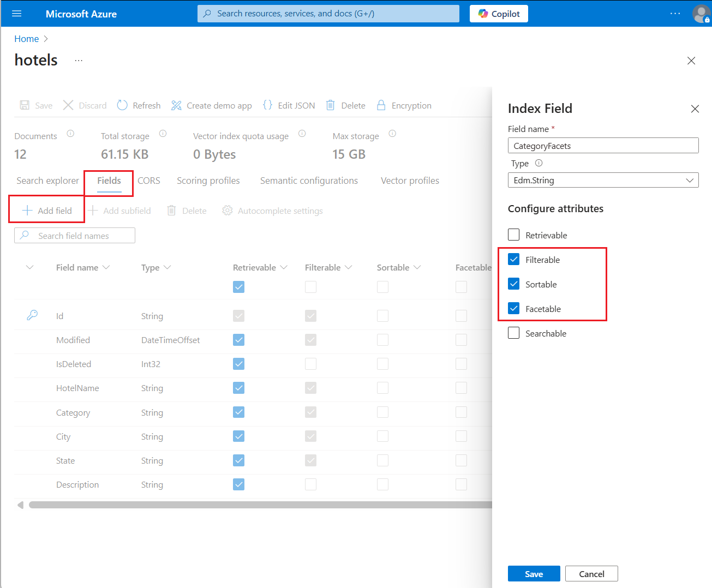Click the Encryption lock icon
This screenshot has height=588, width=712.
(x=381, y=105)
